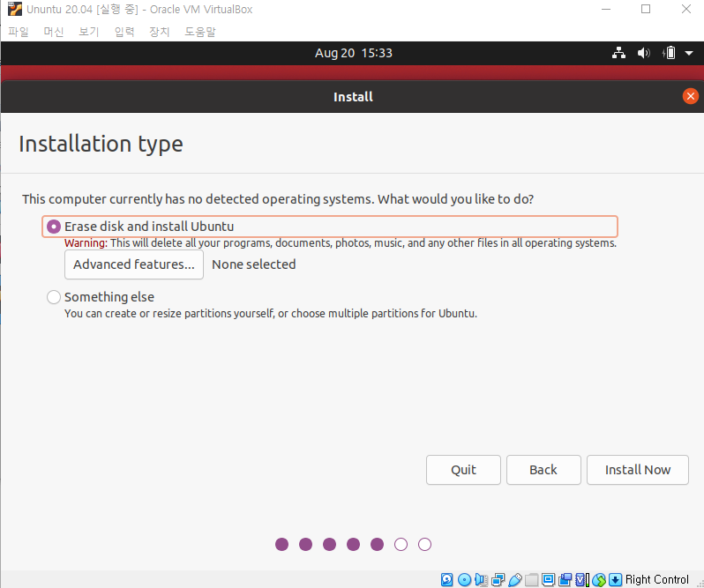Click the USB devices icon in VirtualBox status bar
Viewport: 704px width, 588px height.
click(x=515, y=579)
